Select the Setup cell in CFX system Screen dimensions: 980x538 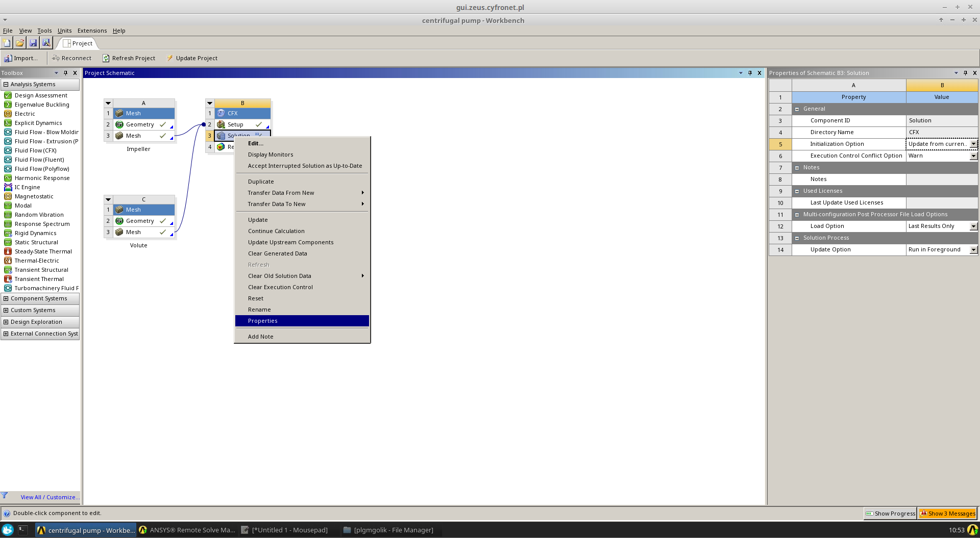point(242,124)
